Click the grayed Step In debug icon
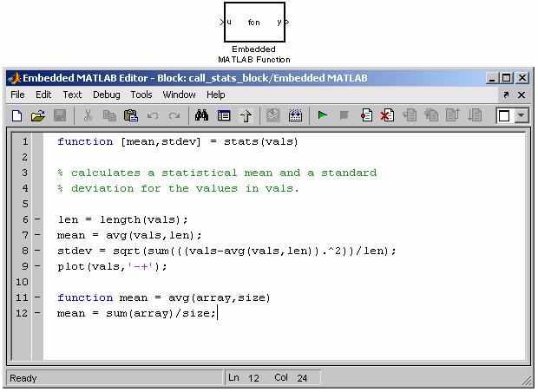This screenshot has height=392, width=538. [431, 115]
